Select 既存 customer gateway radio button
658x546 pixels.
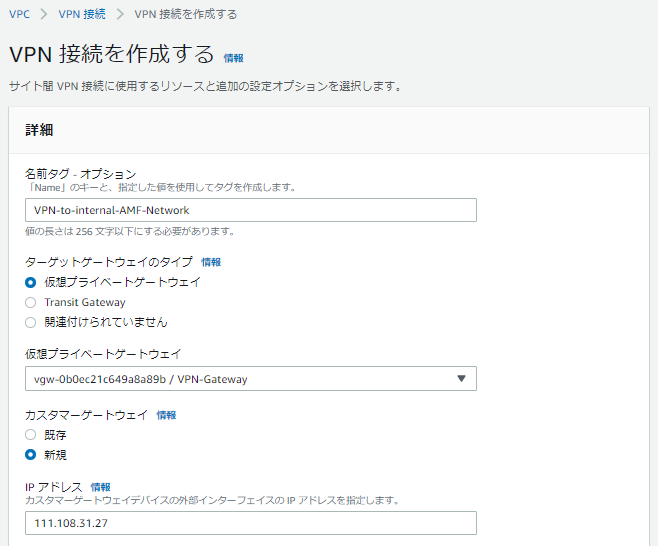pos(31,434)
